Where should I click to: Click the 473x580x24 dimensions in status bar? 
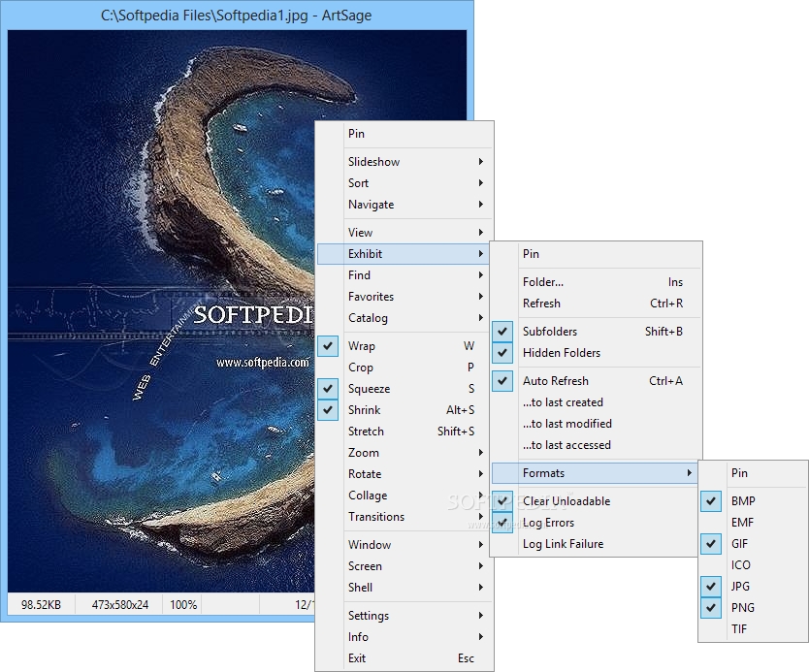pos(119,605)
